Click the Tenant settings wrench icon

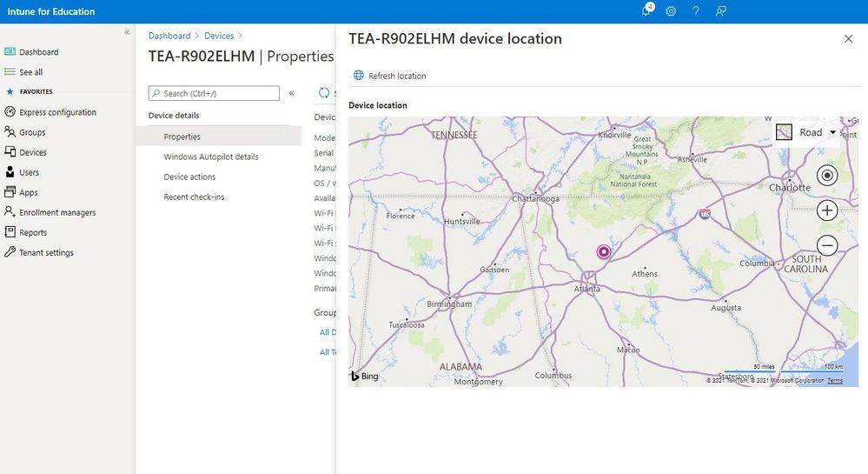point(10,251)
